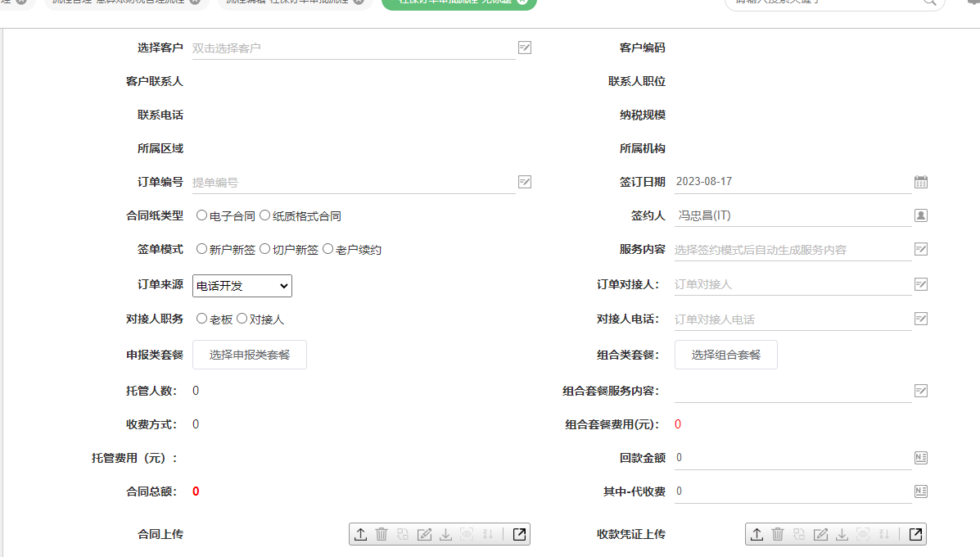Click 签约人 field showing 冯忠昌(IT)
This screenshot has height=557, width=980.
(793, 215)
